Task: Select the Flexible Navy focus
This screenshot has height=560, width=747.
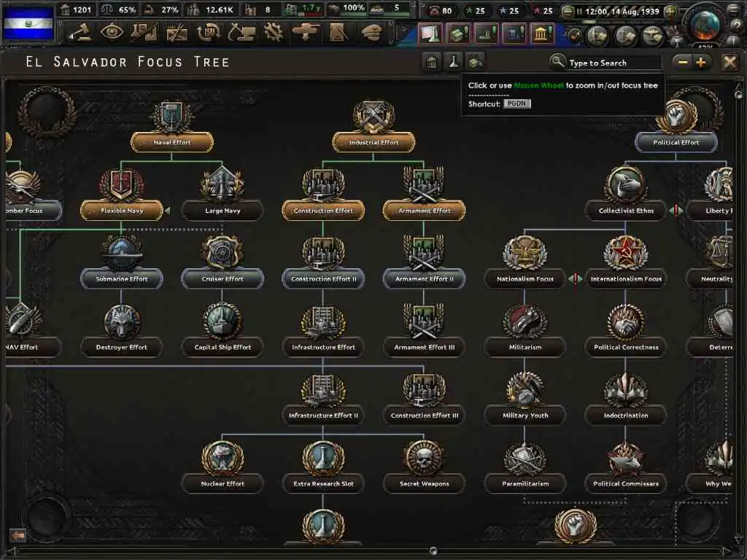Action: [x=122, y=210]
